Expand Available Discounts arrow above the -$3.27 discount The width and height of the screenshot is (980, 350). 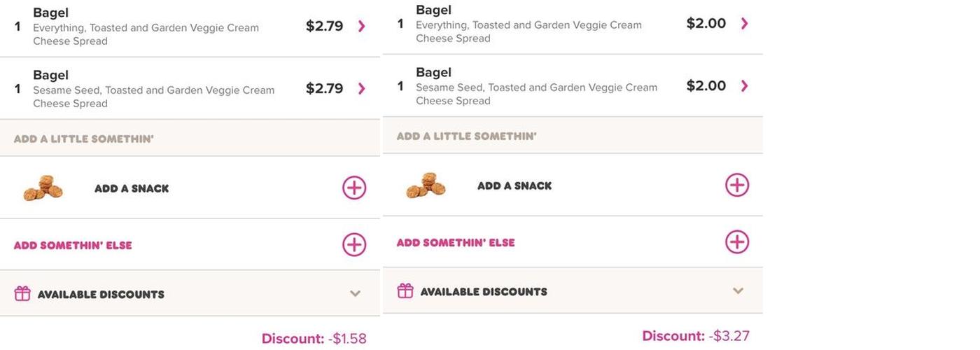(738, 291)
